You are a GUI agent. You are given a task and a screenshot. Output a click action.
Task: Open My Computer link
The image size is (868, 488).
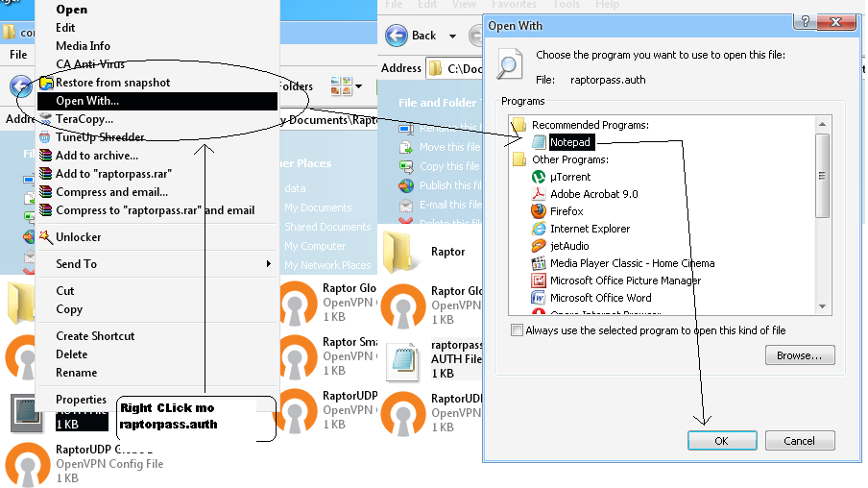click(x=315, y=246)
